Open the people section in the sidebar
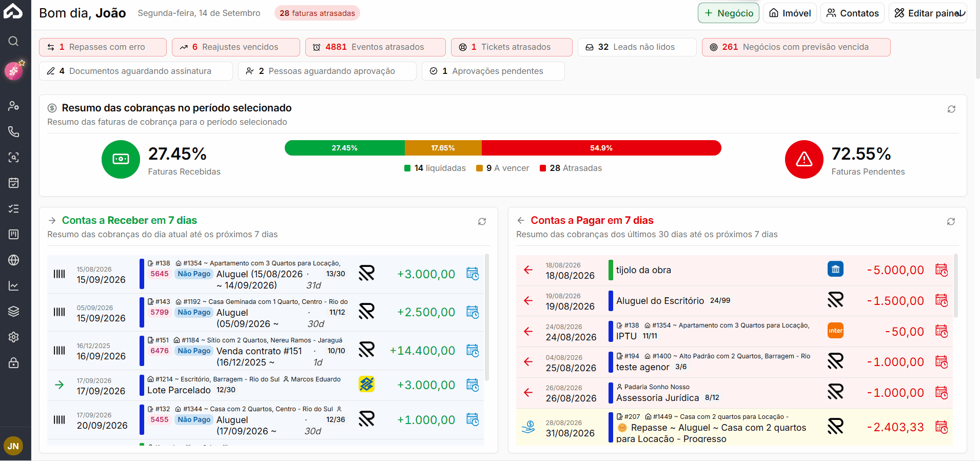 (x=14, y=106)
